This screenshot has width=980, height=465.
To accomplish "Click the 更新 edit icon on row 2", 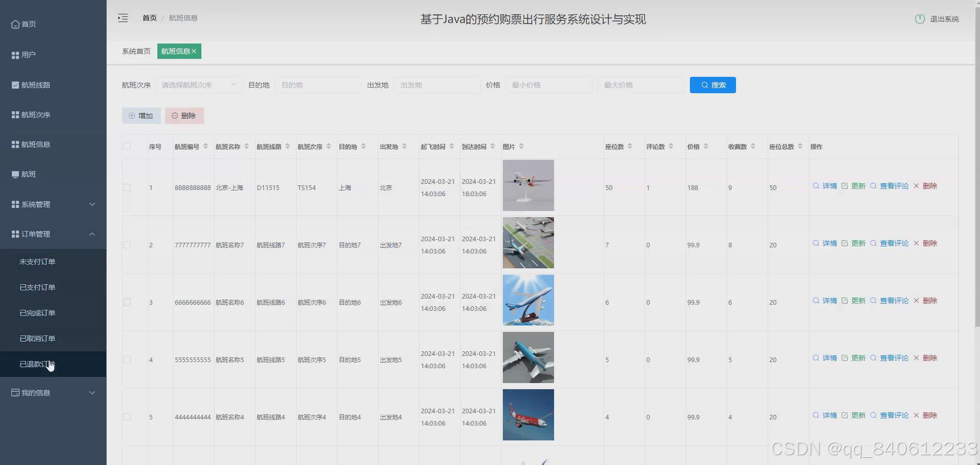I will coord(845,243).
